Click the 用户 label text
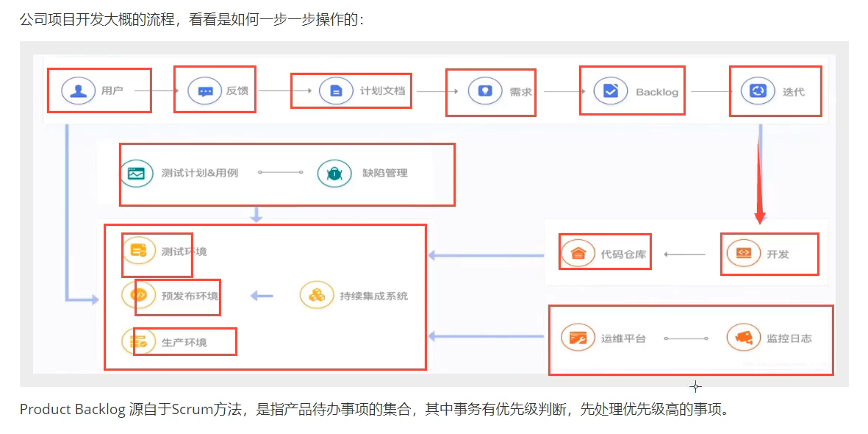This screenshot has width=868, height=434. coord(112,90)
